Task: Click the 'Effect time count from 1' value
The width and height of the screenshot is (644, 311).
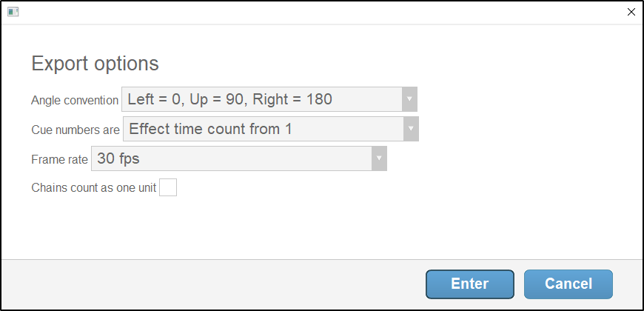Action: (x=211, y=129)
